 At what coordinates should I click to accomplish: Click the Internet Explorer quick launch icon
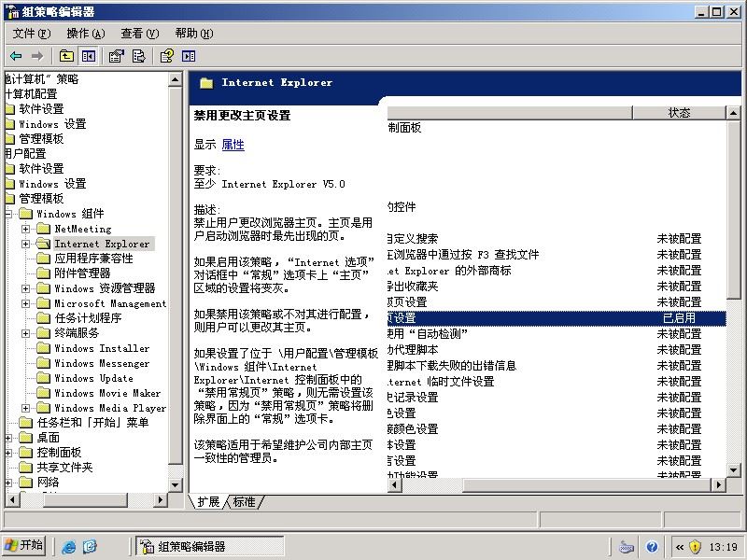[x=68, y=547]
